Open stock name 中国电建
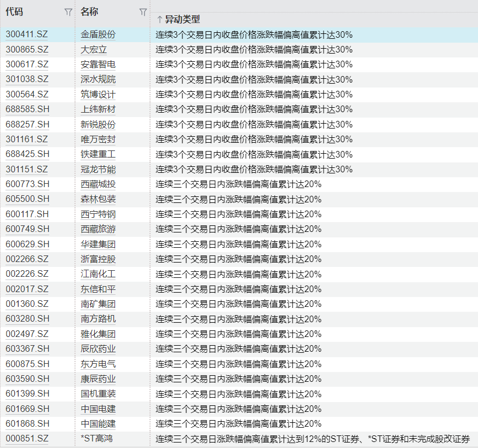478x448 pixels. [98, 409]
